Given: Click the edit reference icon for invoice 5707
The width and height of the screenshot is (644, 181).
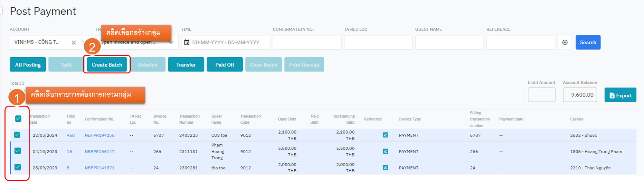Looking at the screenshot, I should (385, 135).
